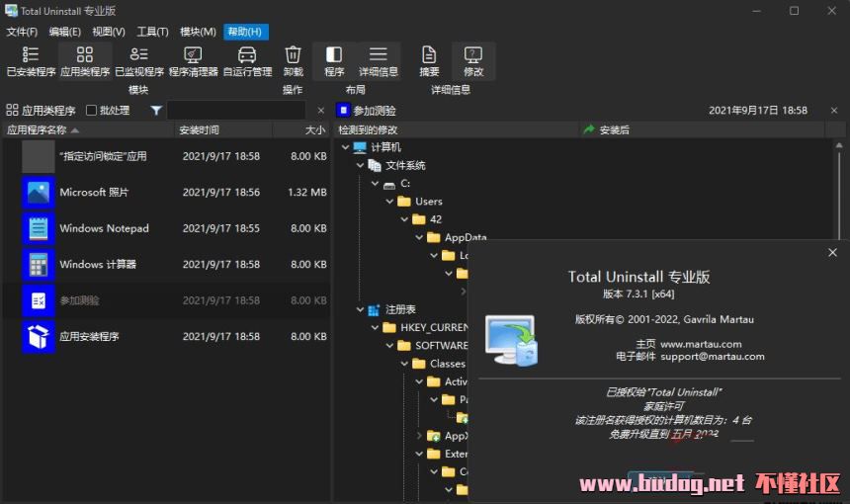Collapse the SOFTWARE registry node
Image resolution: width=850 pixels, height=504 pixels.
pos(389,345)
